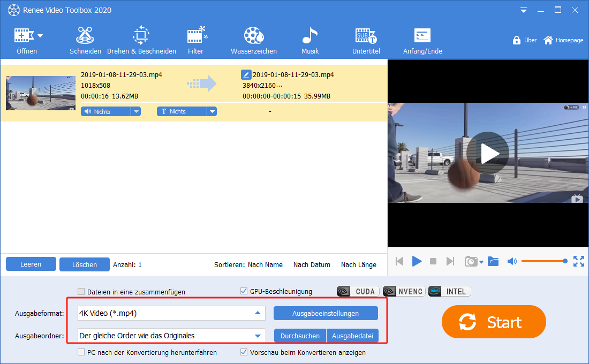This screenshot has width=589, height=364.
Task: Click the output resolution 3840x2160 text
Action: [262, 86]
